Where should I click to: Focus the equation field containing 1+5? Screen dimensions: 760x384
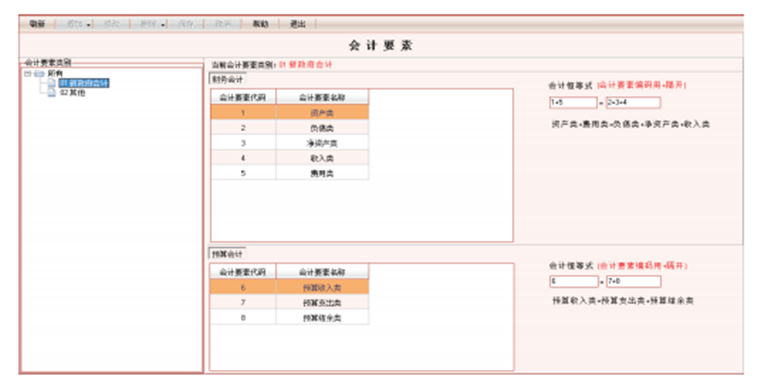(573, 103)
